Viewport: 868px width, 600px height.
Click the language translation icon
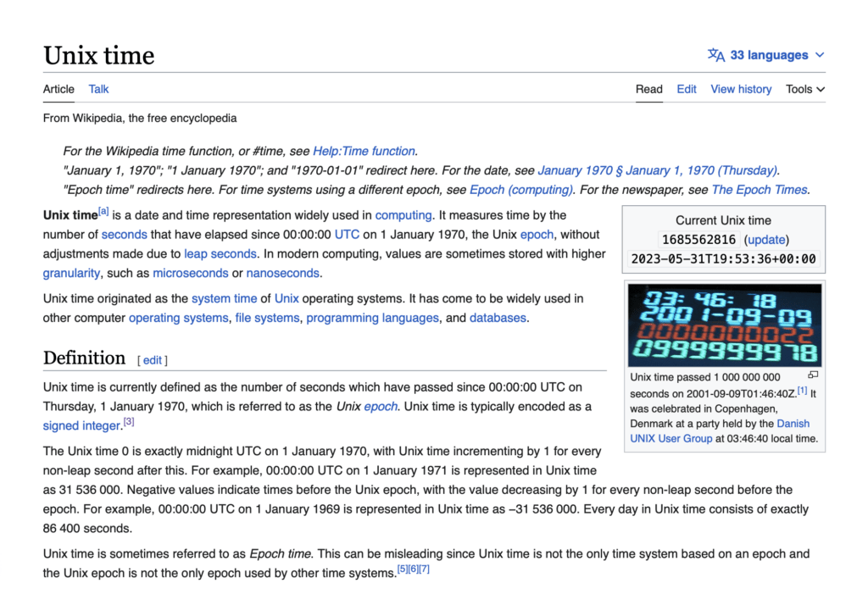click(x=716, y=55)
